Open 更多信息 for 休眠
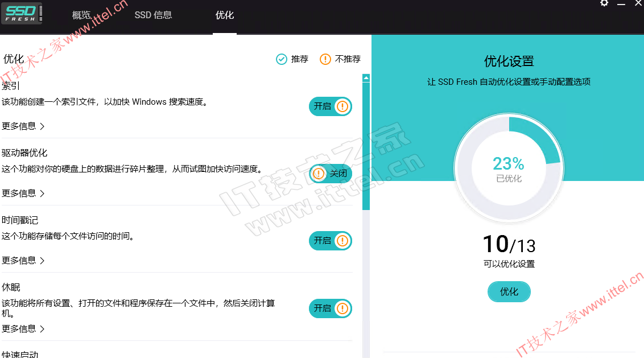The height and width of the screenshot is (358, 644). [23, 329]
